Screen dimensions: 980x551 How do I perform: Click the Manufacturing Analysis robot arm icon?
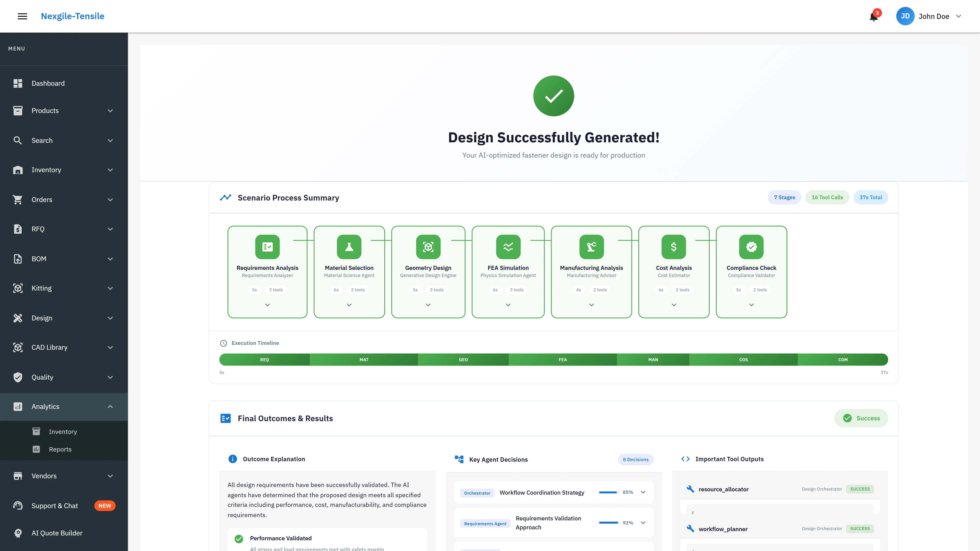point(591,247)
